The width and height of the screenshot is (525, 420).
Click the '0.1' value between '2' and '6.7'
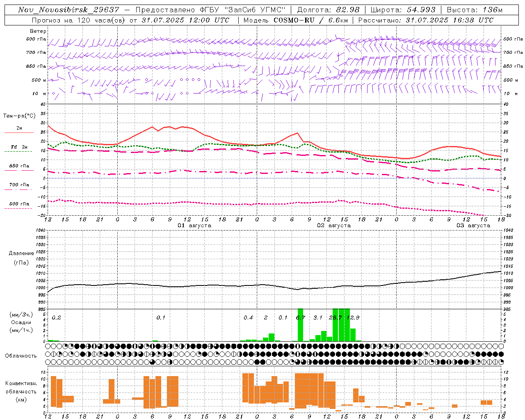point(283,318)
